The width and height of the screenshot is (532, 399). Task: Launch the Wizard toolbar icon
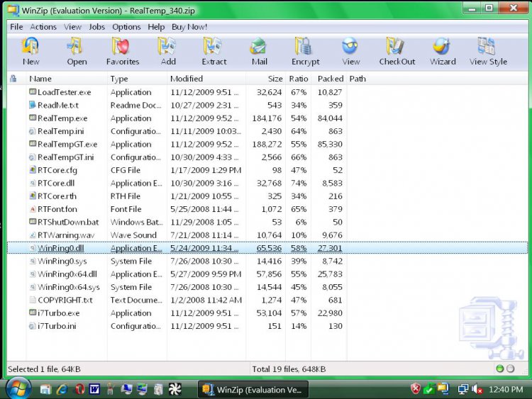click(441, 46)
